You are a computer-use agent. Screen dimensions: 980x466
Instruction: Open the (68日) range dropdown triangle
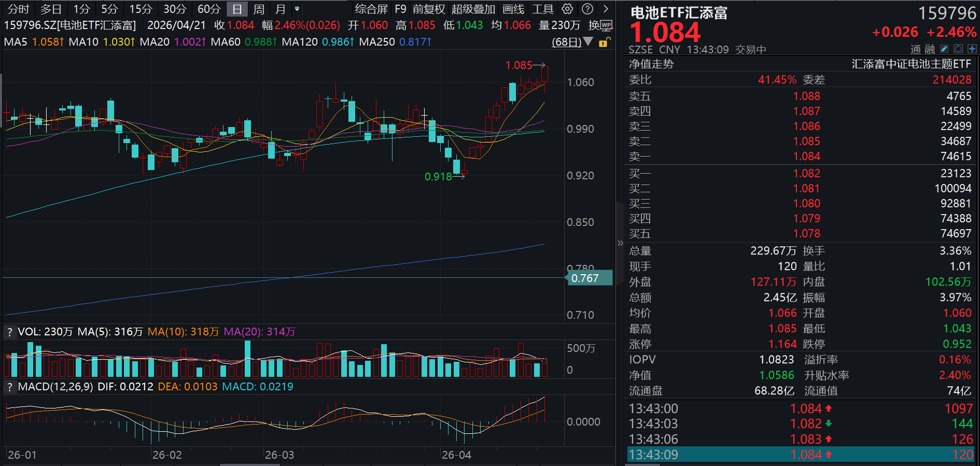click(588, 41)
